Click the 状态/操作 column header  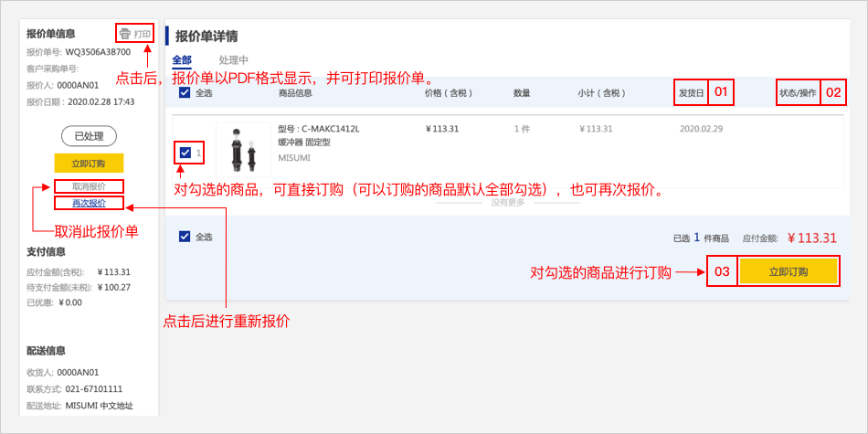pos(796,92)
